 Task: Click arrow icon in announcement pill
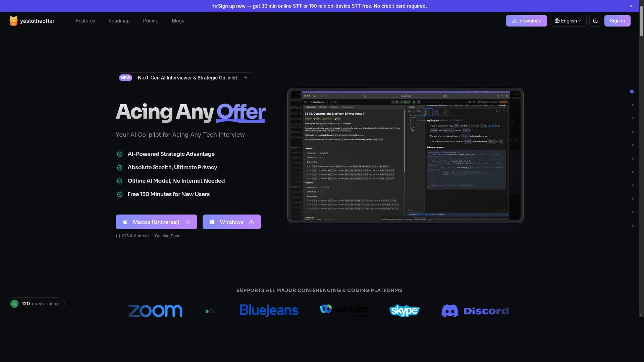(245, 78)
